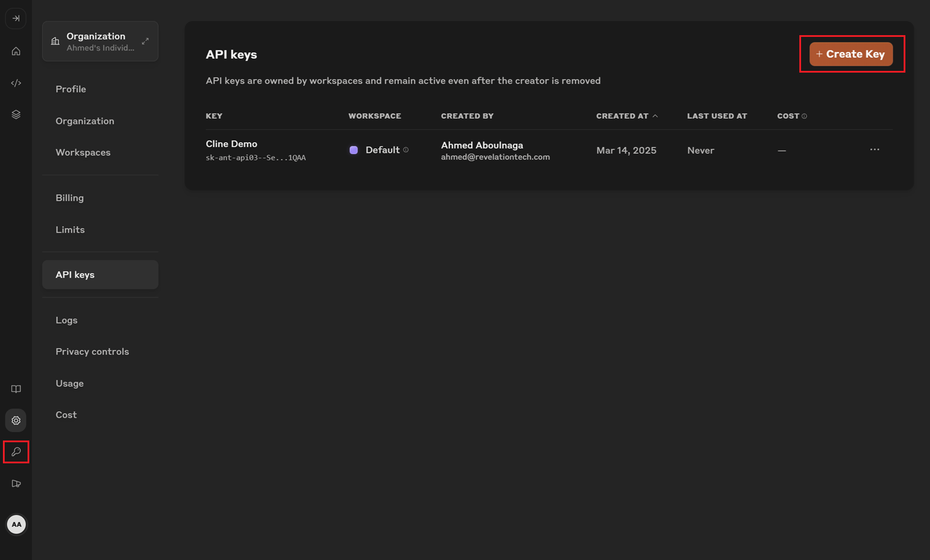Viewport: 930px width, 560px height.
Task: Select the Cline Demo key name
Action: [231, 144]
